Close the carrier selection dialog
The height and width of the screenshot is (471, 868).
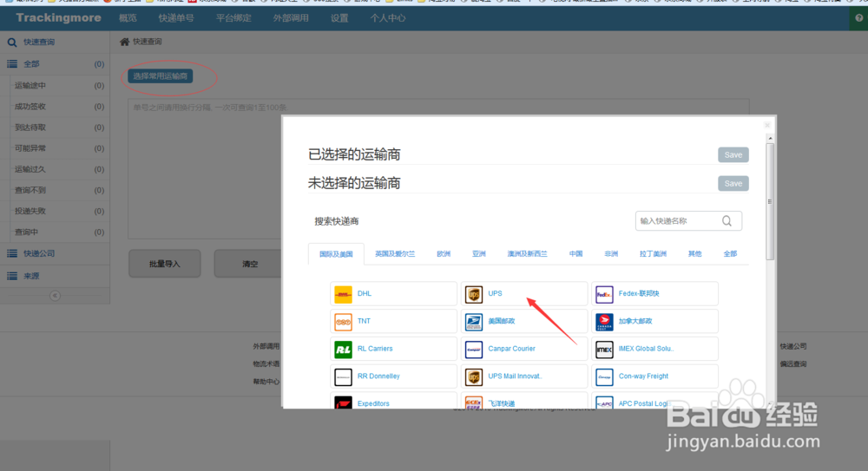coord(767,125)
